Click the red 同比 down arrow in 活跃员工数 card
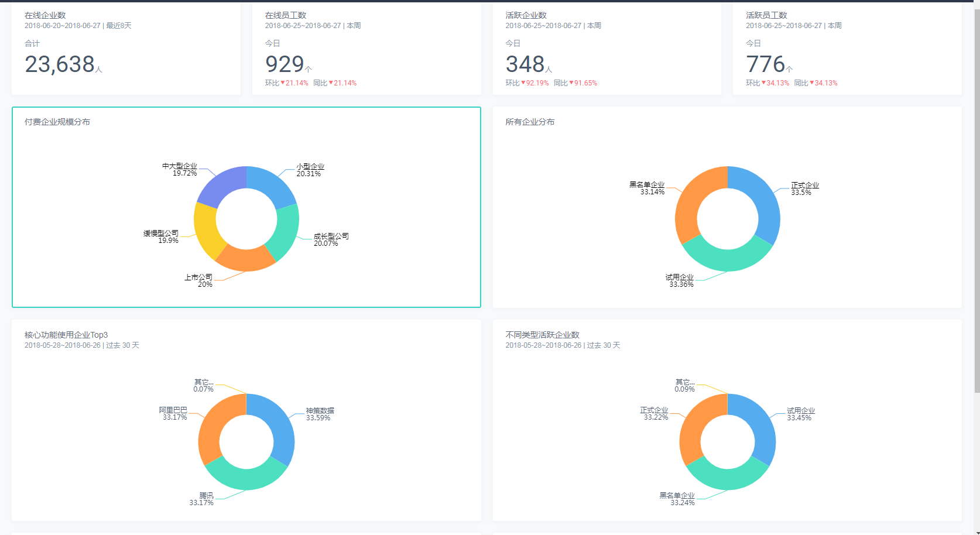The image size is (980, 535). point(812,83)
